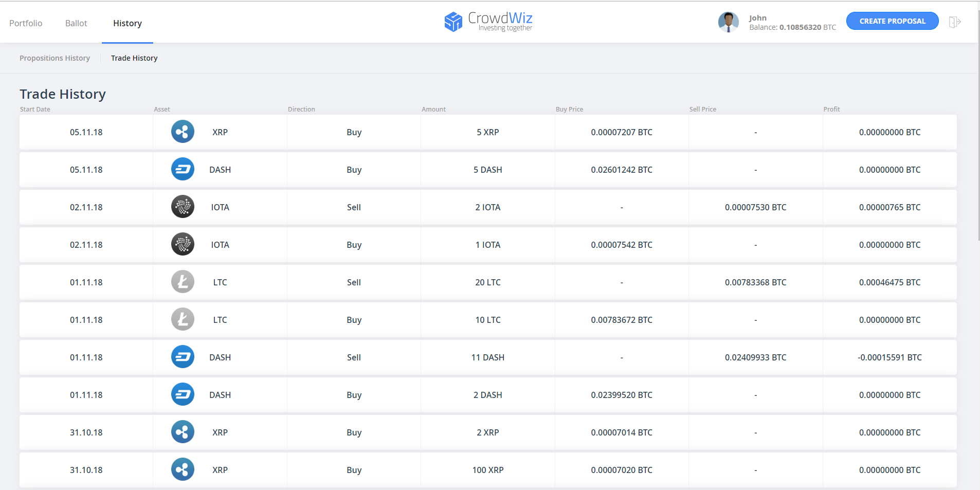This screenshot has height=490, width=980.
Task: Open the Portfolio tab
Action: pyautogui.click(x=26, y=23)
